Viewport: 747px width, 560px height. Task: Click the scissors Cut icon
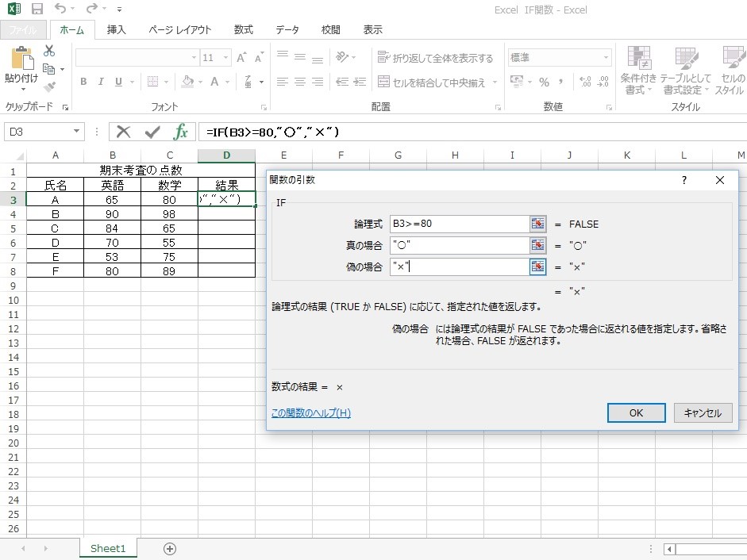pyautogui.click(x=49, y=52)
